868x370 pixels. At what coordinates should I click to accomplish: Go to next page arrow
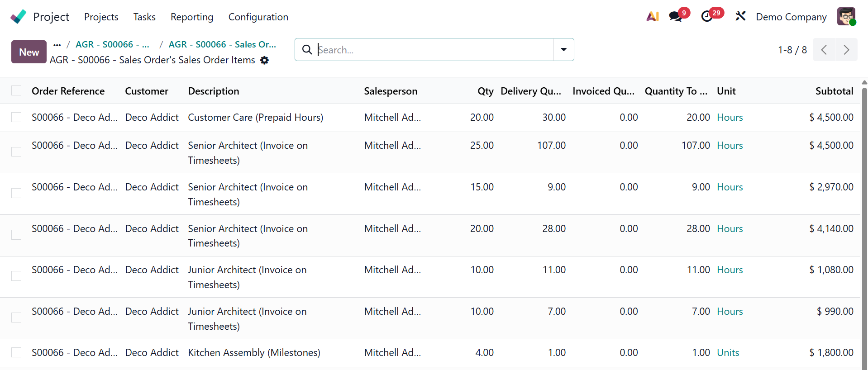point(846,50)
